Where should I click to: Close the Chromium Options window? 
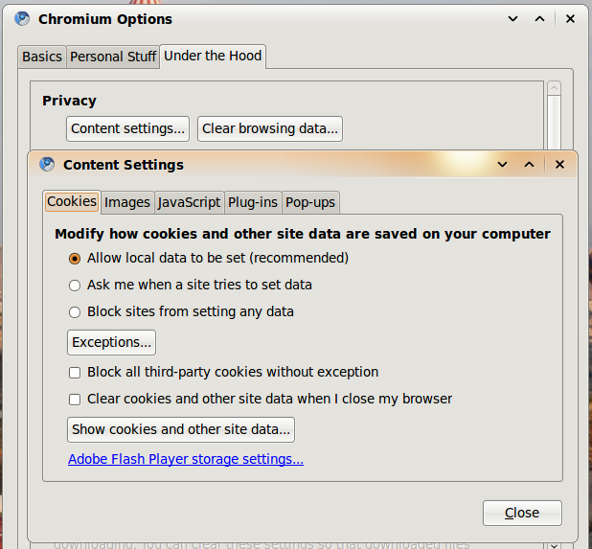coord(570,19)
